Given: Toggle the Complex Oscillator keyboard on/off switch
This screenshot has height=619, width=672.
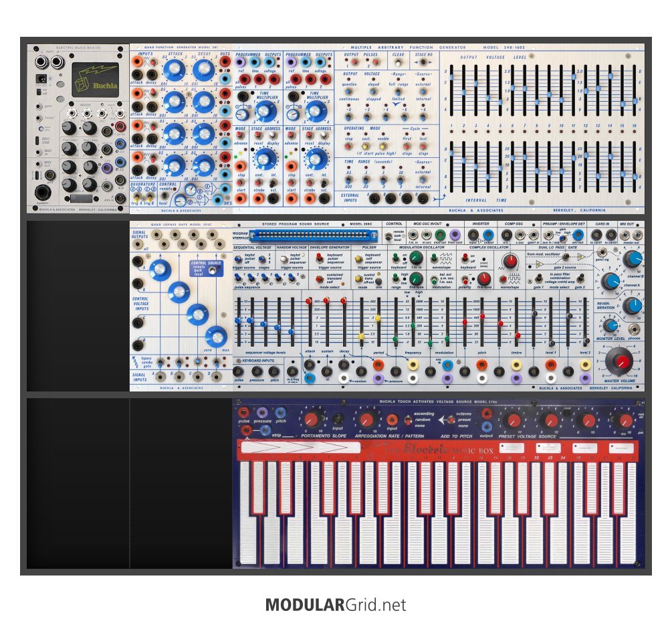Looking at the screenshot, I should point(465,258).
